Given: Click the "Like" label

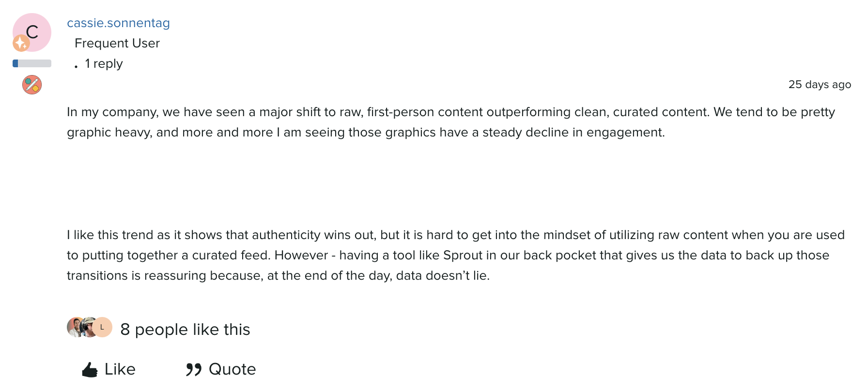Looking at the screenshot, I should [x=120, y=369].
